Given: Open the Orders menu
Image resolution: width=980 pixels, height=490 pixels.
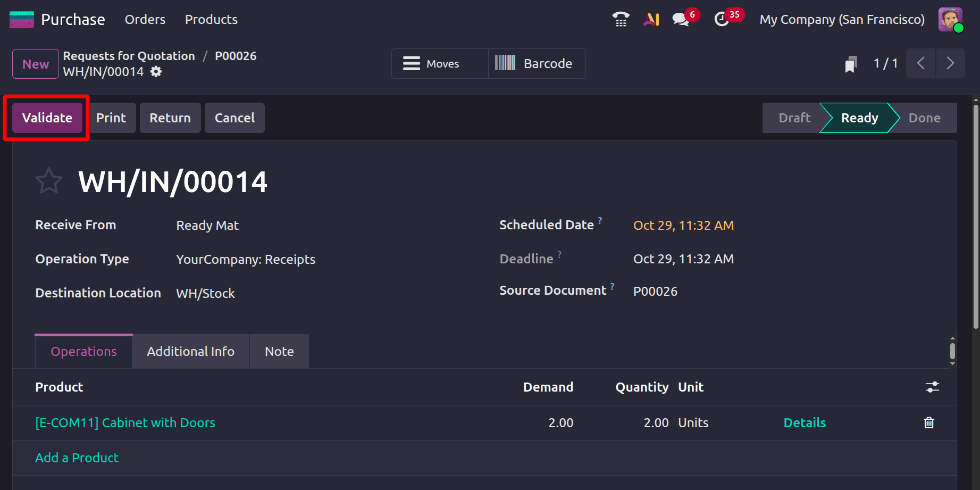Looking at the screenshot, I should [x=145, y=19].
